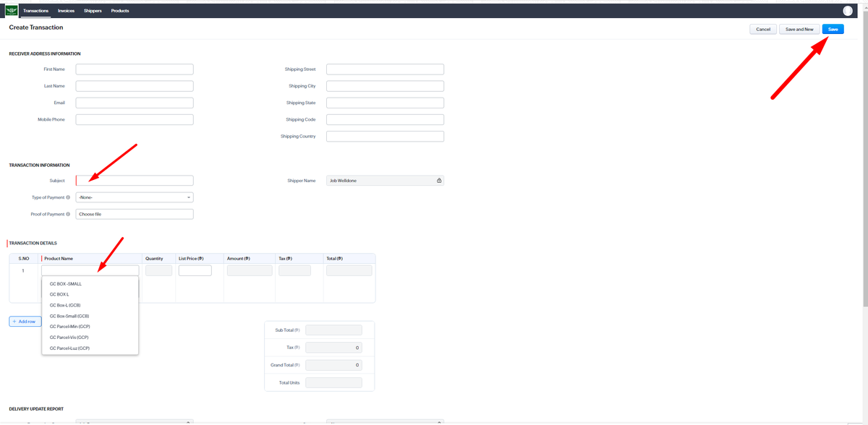Image resolution: width=868 pixels, height=425 pixels.
Task: Open the user profile avatar
Action: pos(848,11)
